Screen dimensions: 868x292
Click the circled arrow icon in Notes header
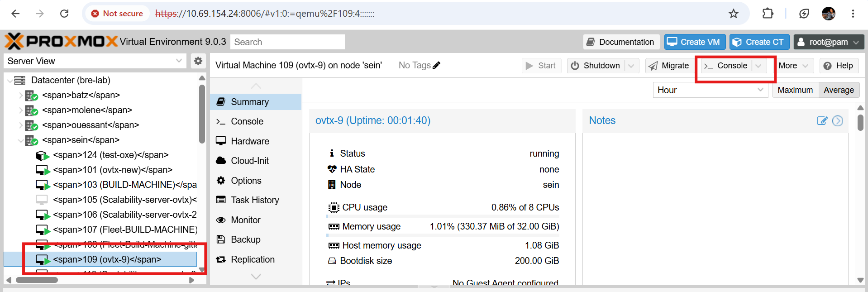pyautogui.click(x=838, y=120)
